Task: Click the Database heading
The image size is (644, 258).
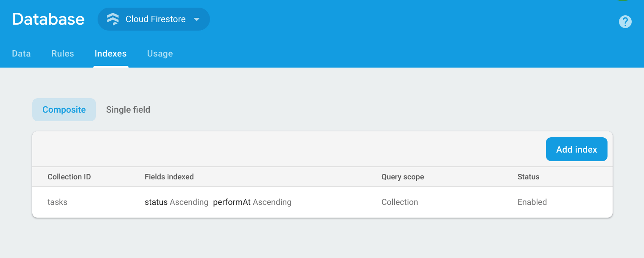Action: click(x=48, y=19)
